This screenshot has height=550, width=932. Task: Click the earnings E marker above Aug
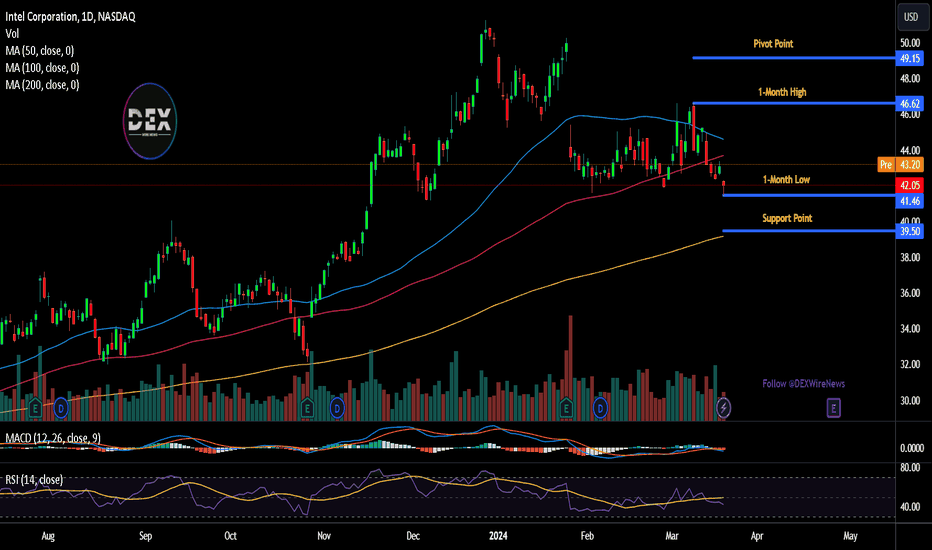[x=35, y=408]
